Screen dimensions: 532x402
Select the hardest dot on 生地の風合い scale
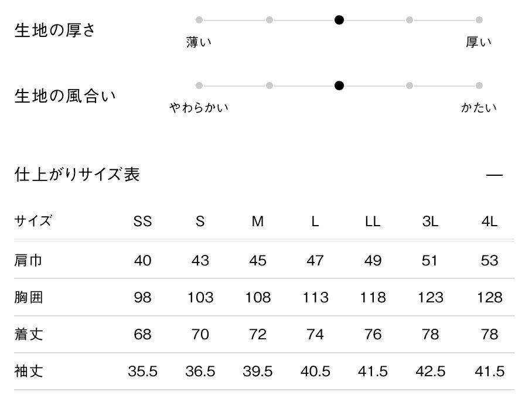[x=479, y=86]
